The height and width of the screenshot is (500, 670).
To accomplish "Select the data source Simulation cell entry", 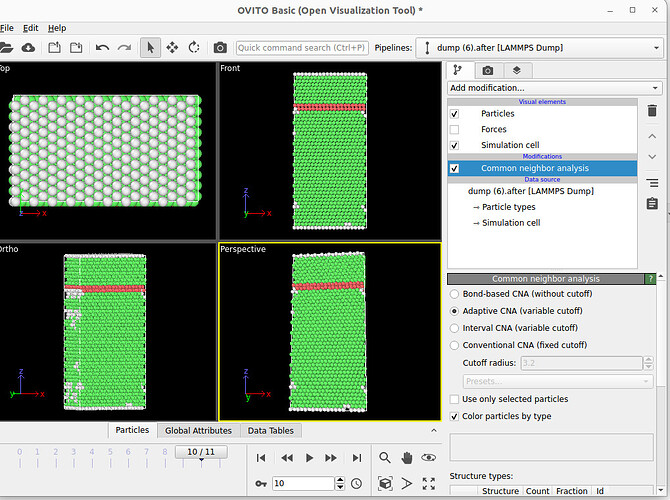I will click(x=511, y=223).
